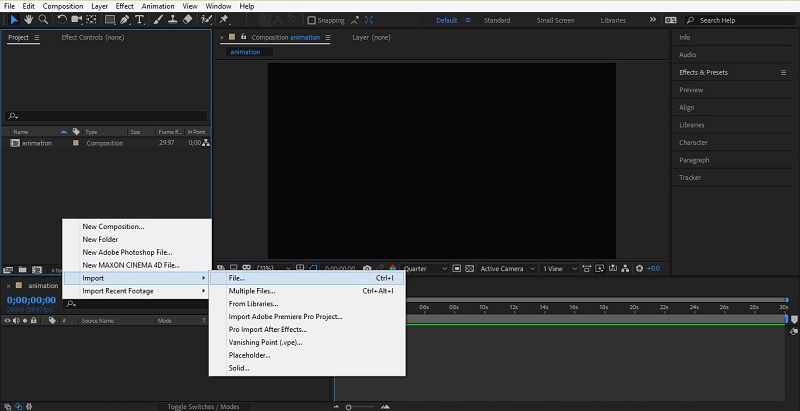Select the Pen tool

coord(126,20)
